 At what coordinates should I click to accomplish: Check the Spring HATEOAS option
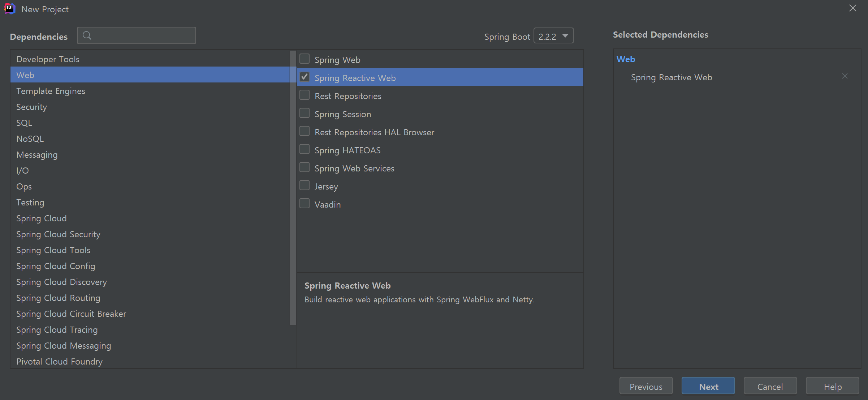click(x=305, y=149)
